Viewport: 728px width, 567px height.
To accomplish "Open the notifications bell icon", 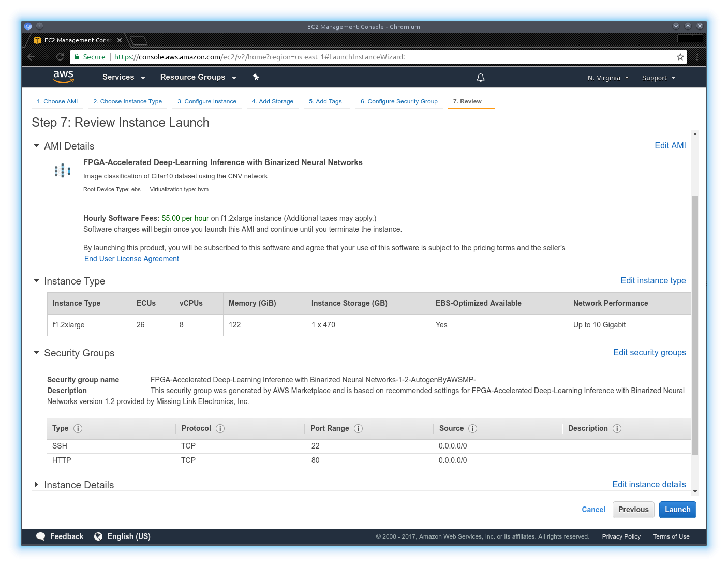I will pyautogui.click(x=480, y=78).
